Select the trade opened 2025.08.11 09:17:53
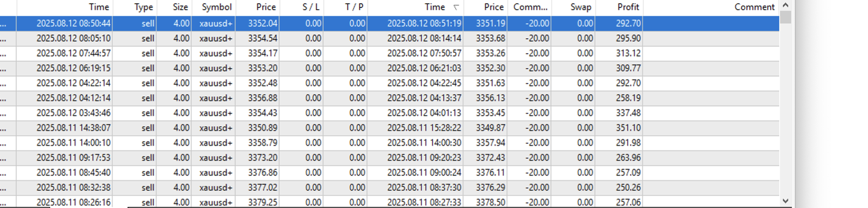The width and height of the screenshot is (868, 208). (74, 158)
